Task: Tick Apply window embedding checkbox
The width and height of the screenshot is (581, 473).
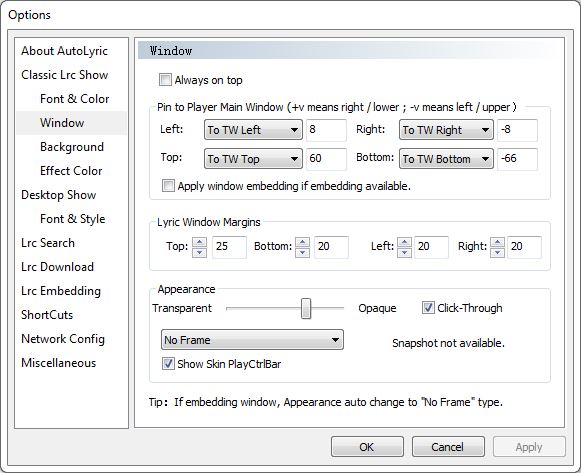Action: tap(168, 185)
